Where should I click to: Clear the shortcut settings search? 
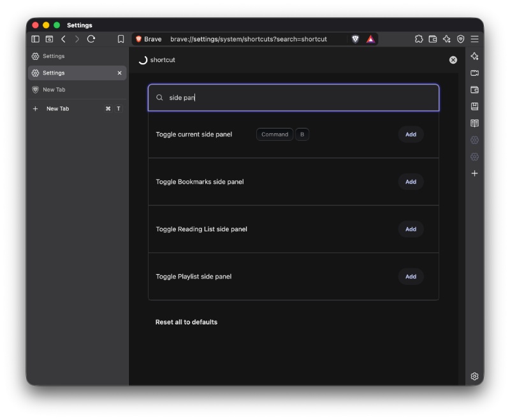453,60
